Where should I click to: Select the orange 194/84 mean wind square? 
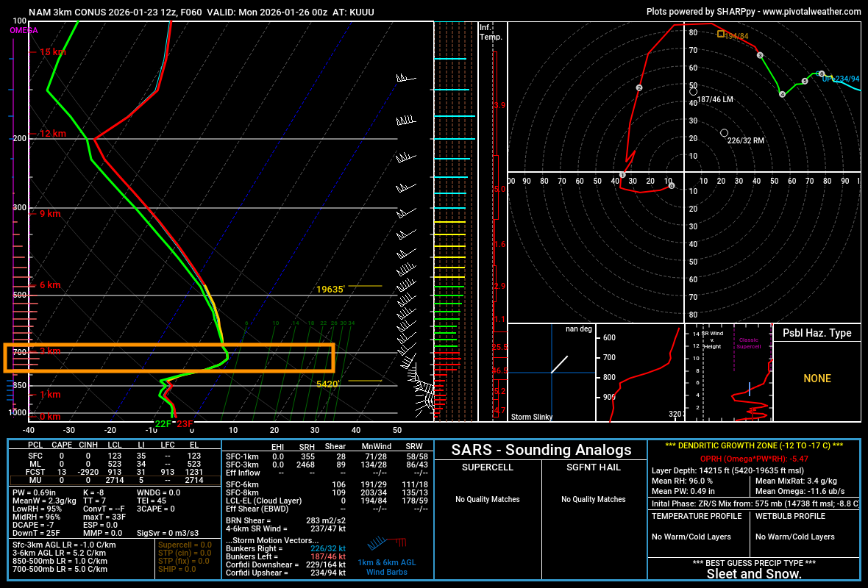(x=721, y=33)
